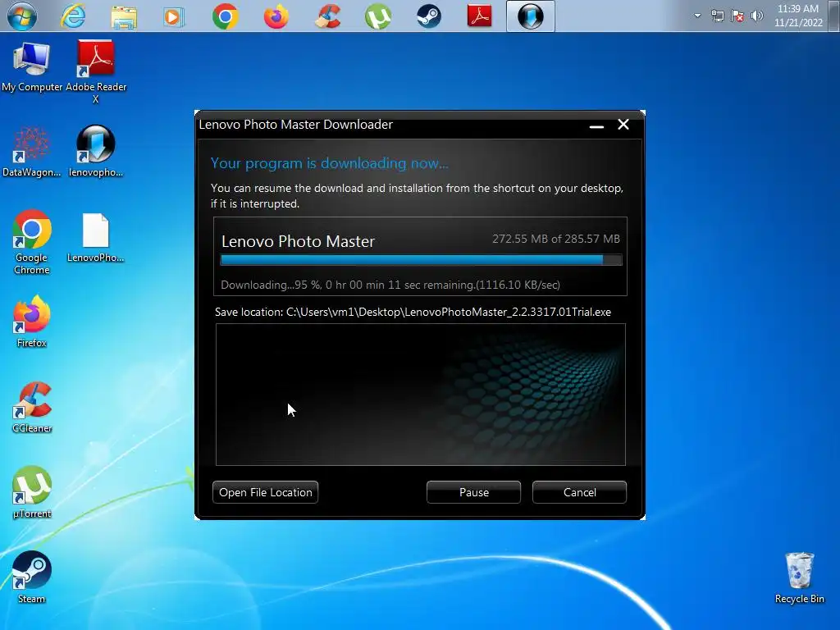Show hidden system tray icons
Image resolution: width=840 pixels, height=630 pixels.
click(697, 16)
